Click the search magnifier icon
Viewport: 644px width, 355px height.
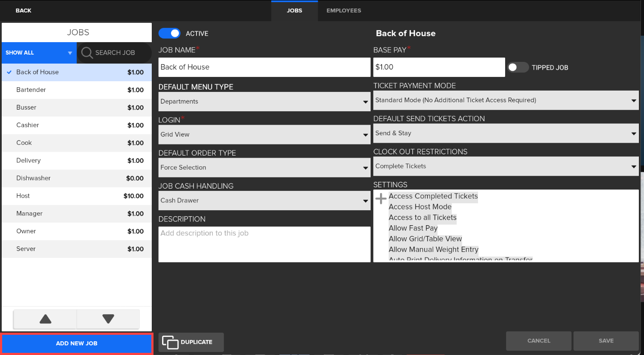point(87,53)
